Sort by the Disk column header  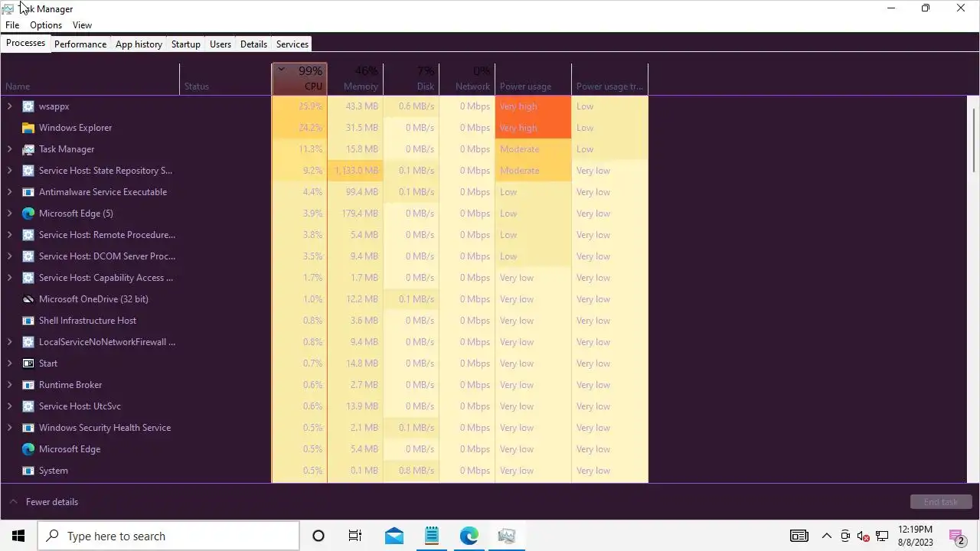(411, 79)
